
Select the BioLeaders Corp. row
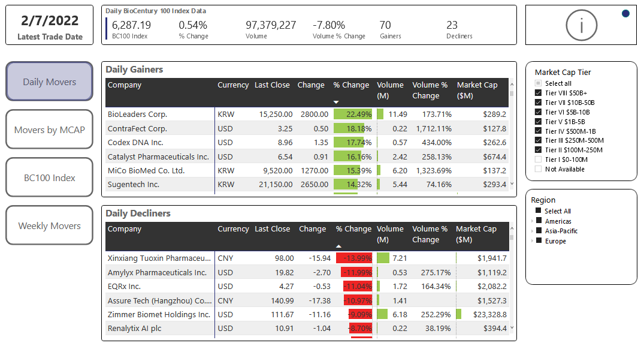pyautogui.click(x=307, y=115)
